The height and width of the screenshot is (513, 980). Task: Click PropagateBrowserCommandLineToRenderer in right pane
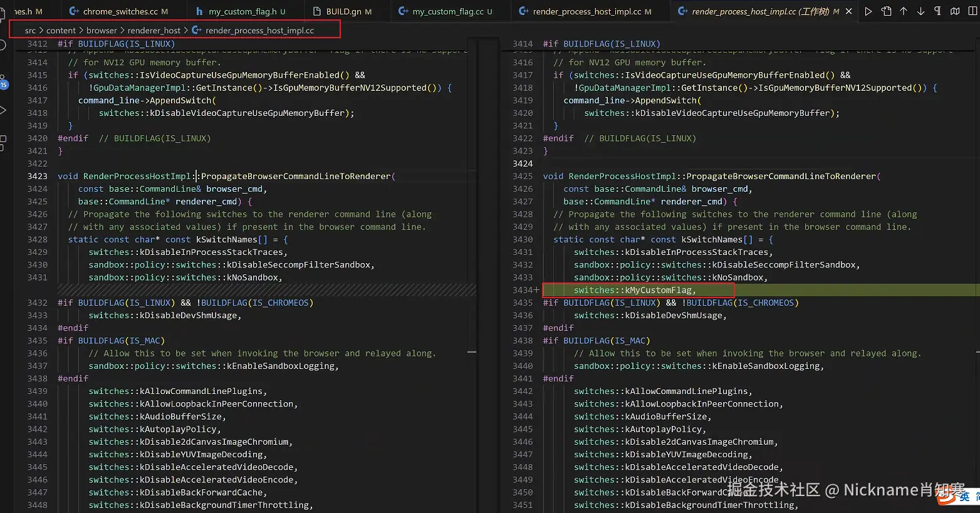pyautogui.click(x=781, y=176)
